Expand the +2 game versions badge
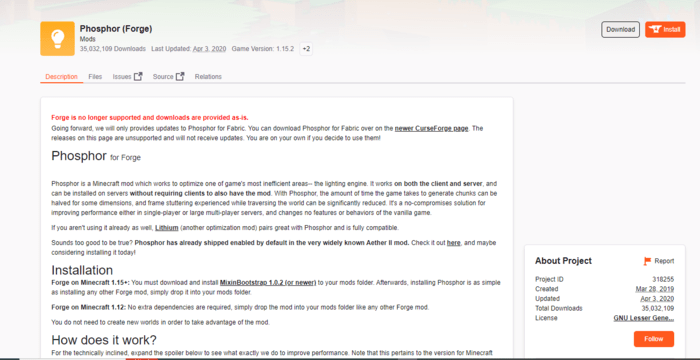This screenshot has width=700, height=360. click(306, 49)
